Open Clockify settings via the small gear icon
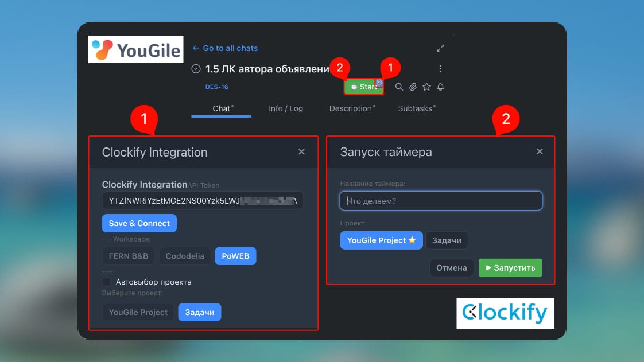The width and height of the screenshot is (644, 362). [379, 83]
